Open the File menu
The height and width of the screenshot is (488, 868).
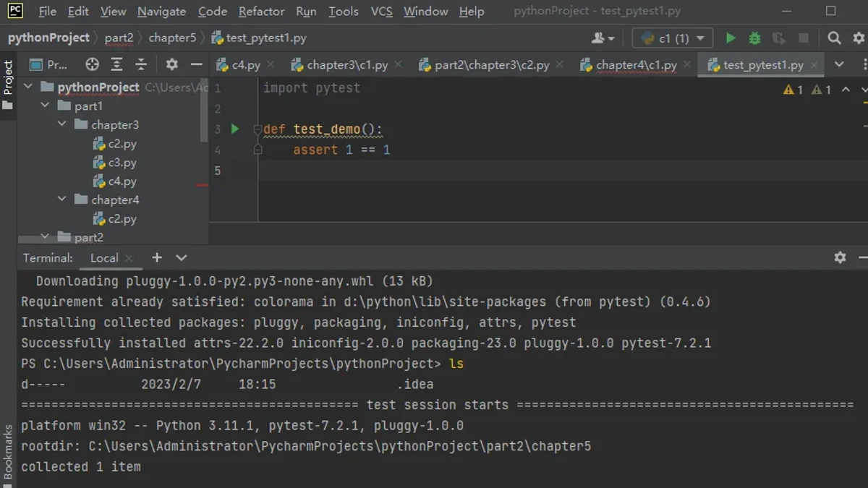[47, 12]
